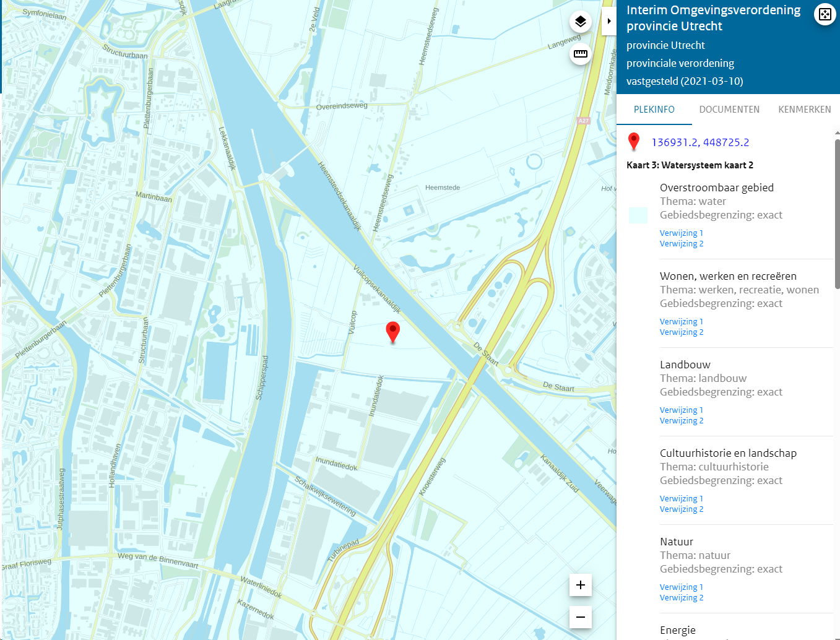Open coordinates link 136931.2, 448725.2

tap(700, 142)
